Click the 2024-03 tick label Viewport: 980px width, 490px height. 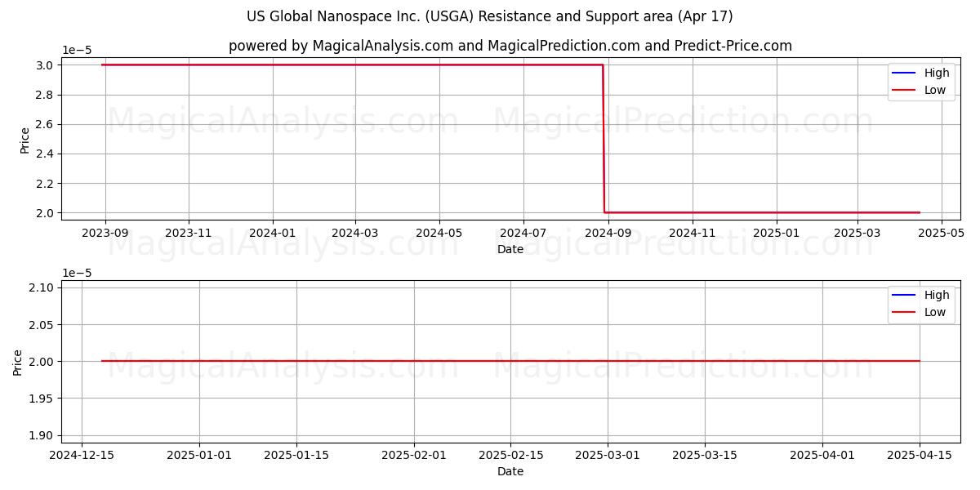click(x=355, y=233)
